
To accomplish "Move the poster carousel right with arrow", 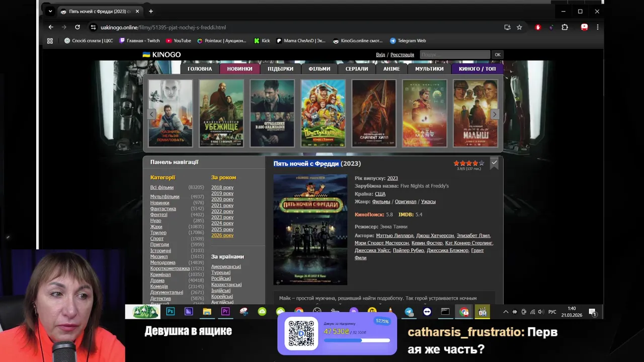I will coord(495,114).
